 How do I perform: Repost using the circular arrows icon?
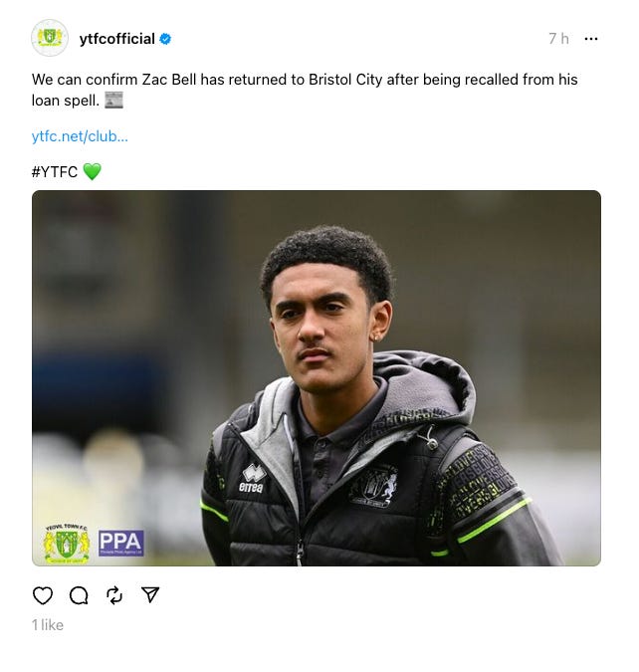(x=114, y=595)
